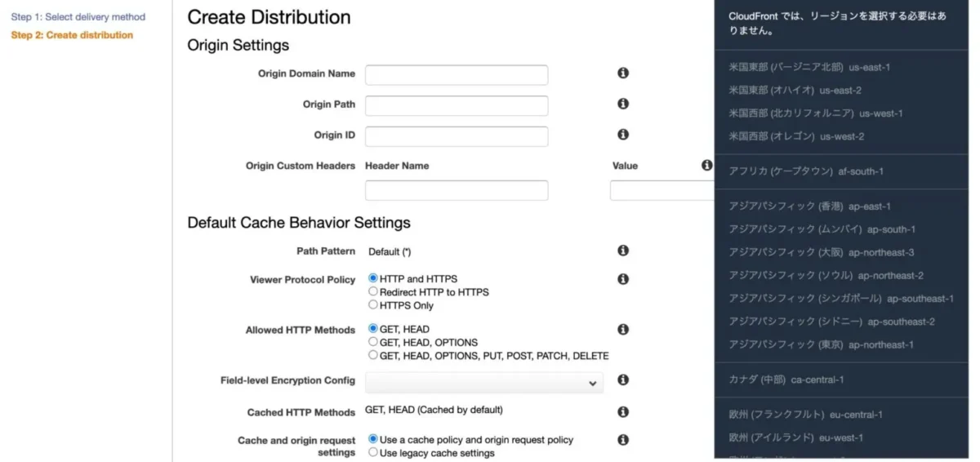
Task: Enable Use legacy cache settings option
Action: click(x=373, y=452)
